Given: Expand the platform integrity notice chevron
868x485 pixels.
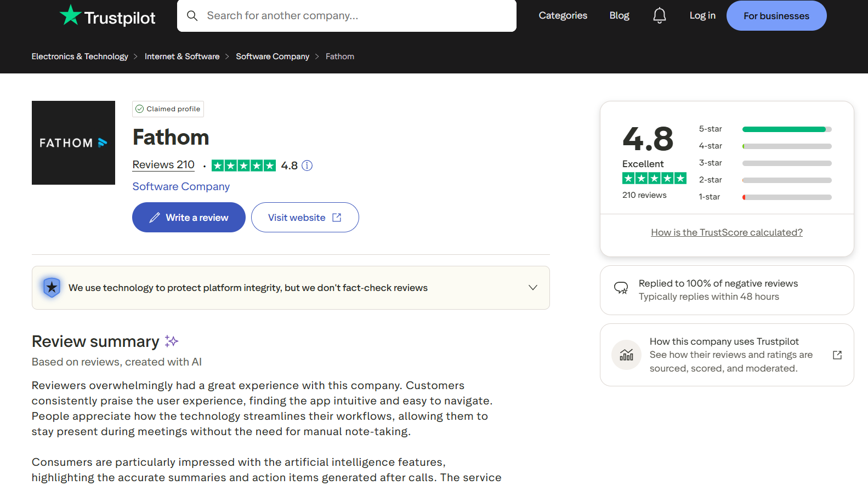Looking at the screenshot, I should pyautogui.click(x=532, y=288).
